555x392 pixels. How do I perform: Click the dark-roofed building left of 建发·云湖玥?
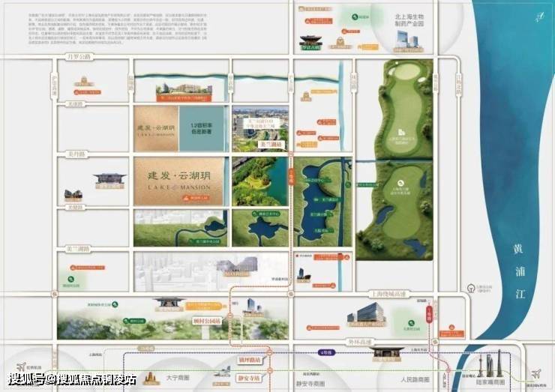pos(110,178)
